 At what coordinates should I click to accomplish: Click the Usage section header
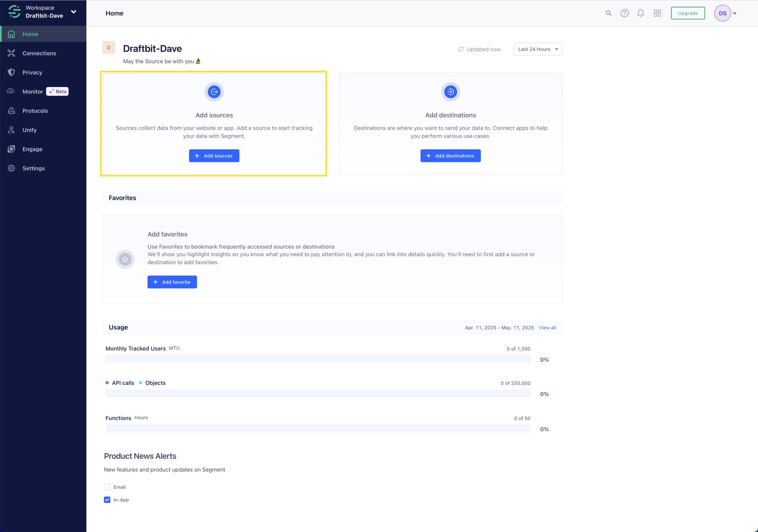tap(118, 327)
